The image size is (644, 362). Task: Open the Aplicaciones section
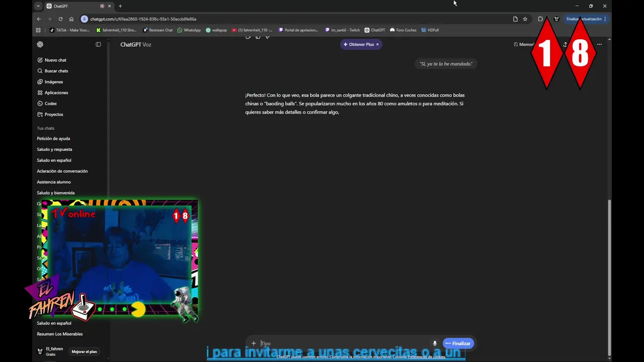(56, 93)
